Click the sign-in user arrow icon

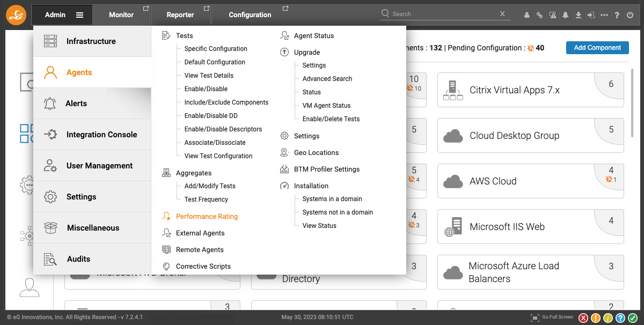pos(591,15)
